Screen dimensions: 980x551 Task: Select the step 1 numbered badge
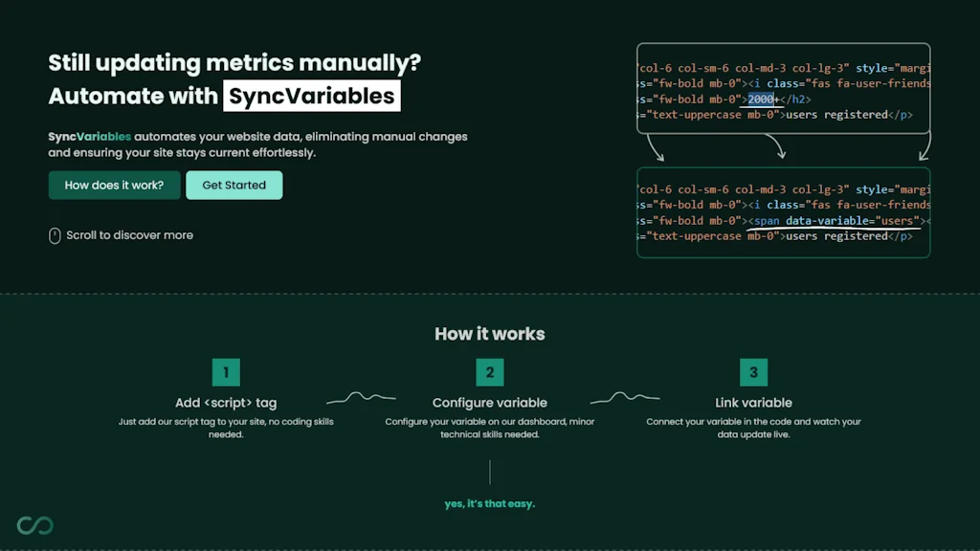[x=226, y=372]
